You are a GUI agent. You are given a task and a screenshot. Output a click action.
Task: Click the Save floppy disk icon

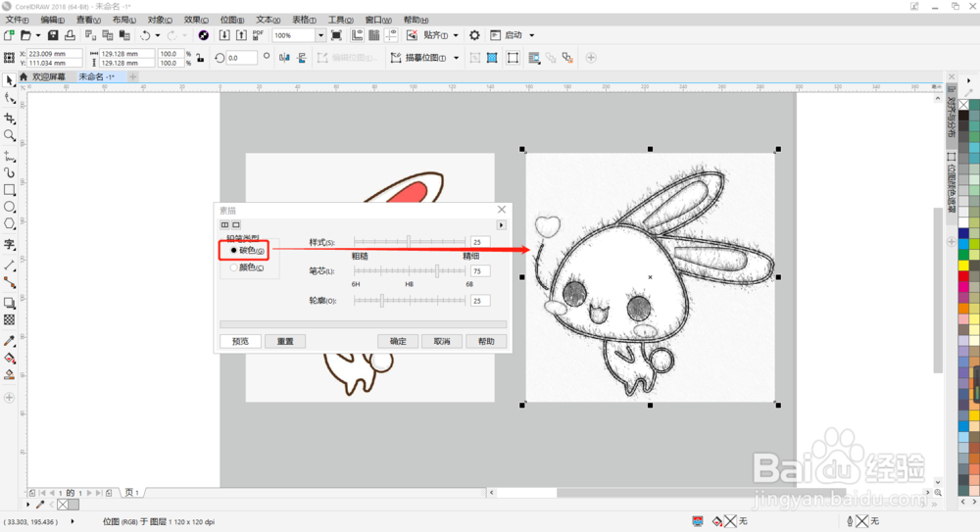click(x=53, y=35)
